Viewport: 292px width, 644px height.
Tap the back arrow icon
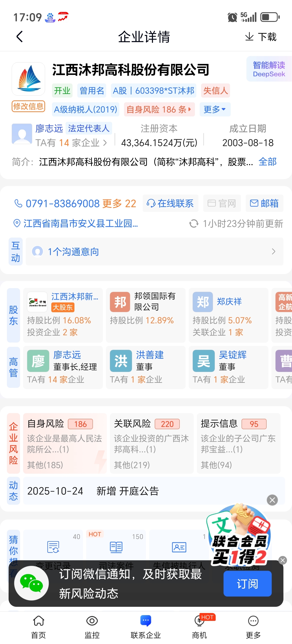click(20, 37)
